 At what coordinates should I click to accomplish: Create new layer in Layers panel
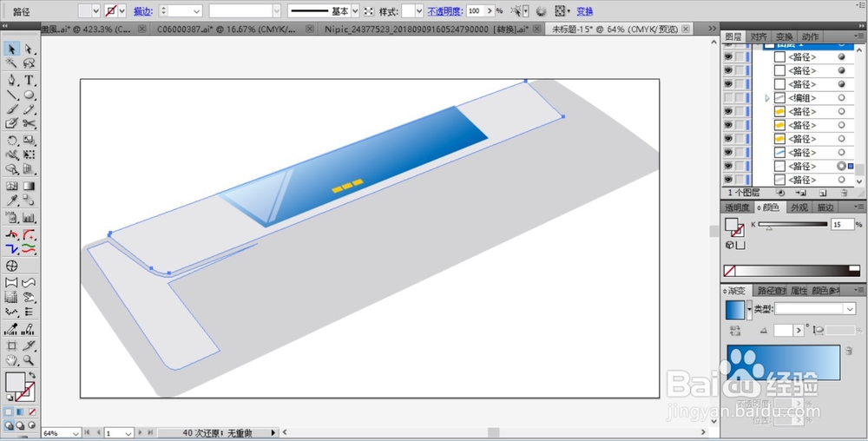[823, 193]
